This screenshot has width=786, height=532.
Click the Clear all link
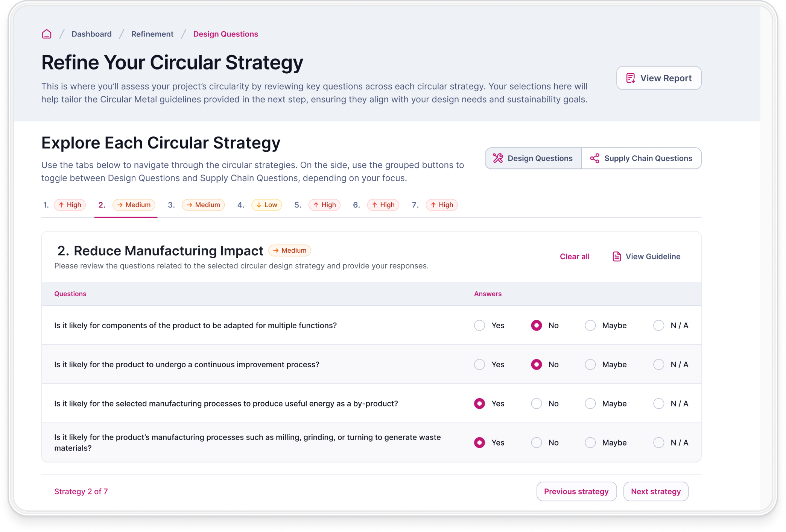tap(575, 256)
